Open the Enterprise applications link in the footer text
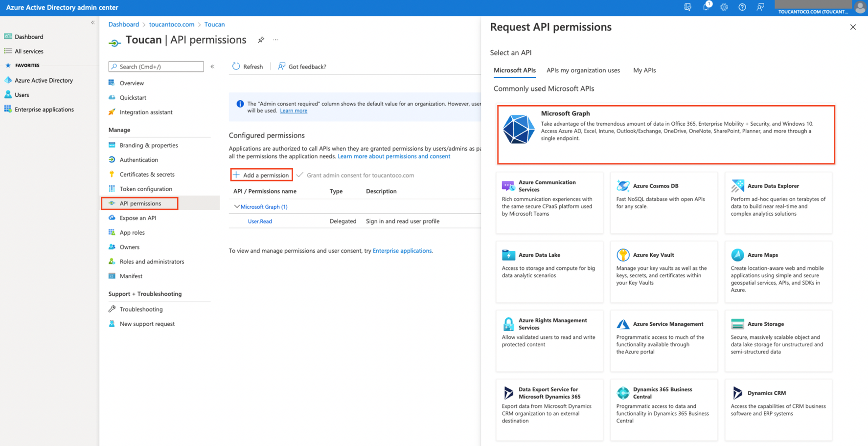This screenshot has height=446, width=868. pos(402,250)
